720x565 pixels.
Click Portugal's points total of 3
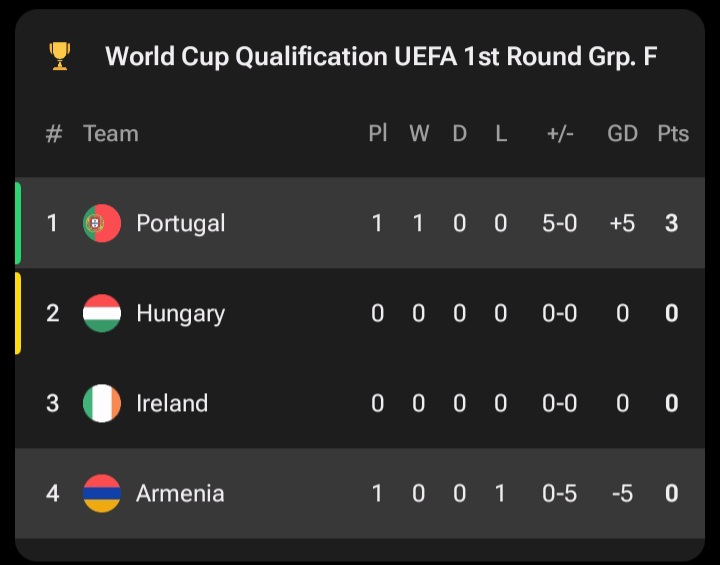(672, 223)
